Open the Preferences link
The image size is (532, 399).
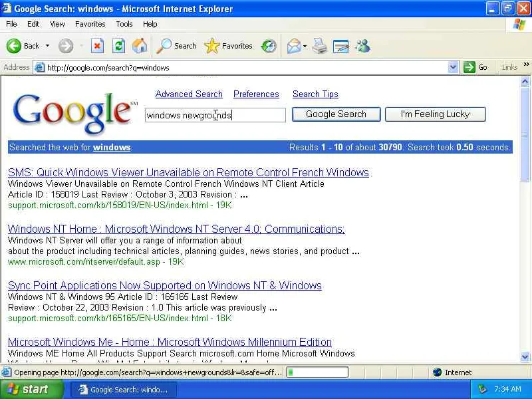(x=256, y=94)
